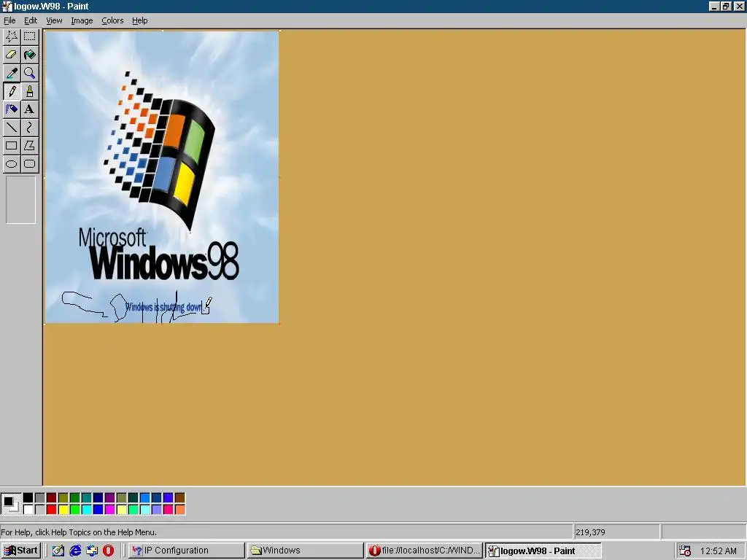
Task: Choose the cyan color swatch
Action: pos(86,509)
